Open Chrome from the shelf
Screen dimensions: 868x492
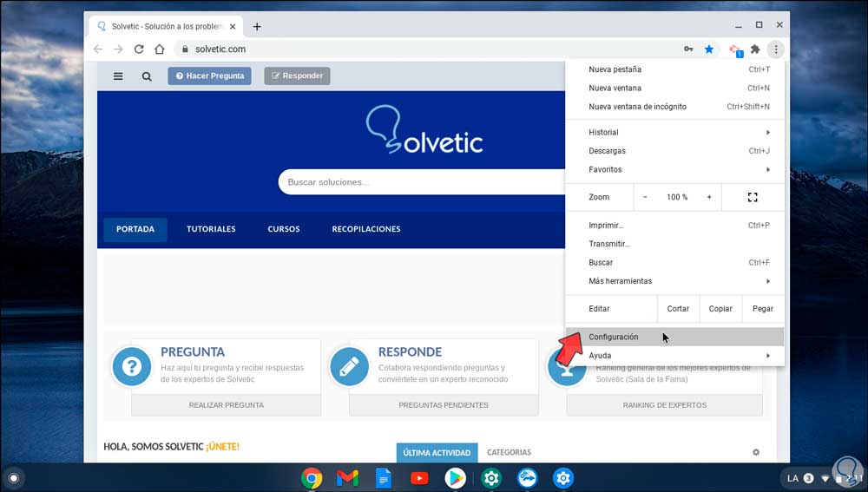(x=311, y=477)
